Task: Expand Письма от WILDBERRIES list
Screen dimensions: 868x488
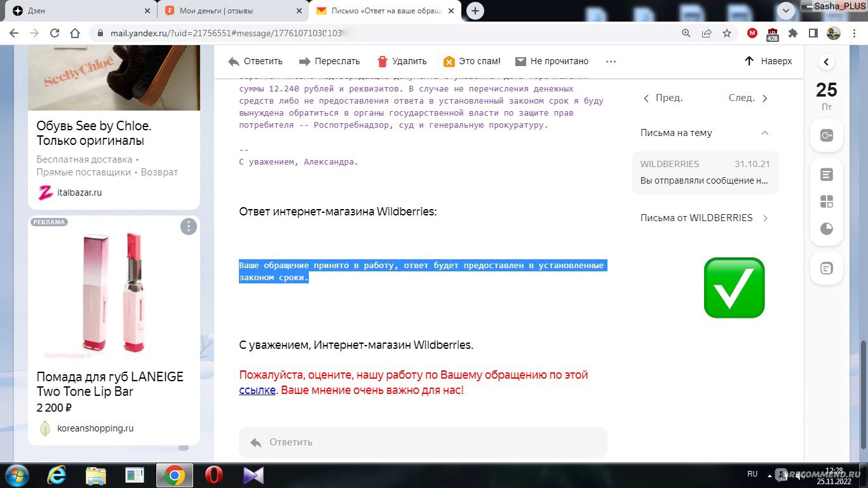Action: 705,217
